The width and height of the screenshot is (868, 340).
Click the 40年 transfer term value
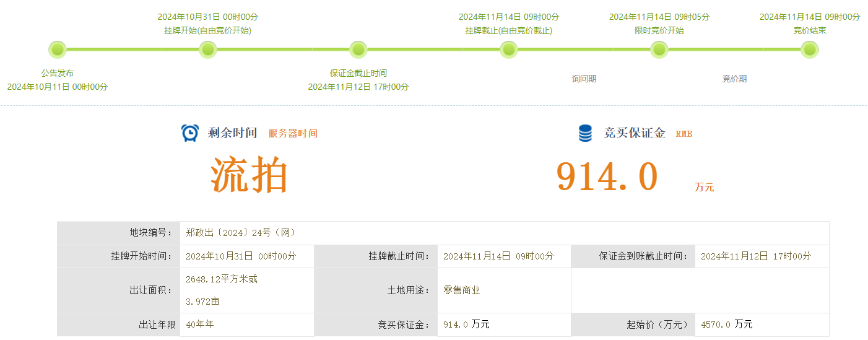pyautogui.click(x=199, y=325)
